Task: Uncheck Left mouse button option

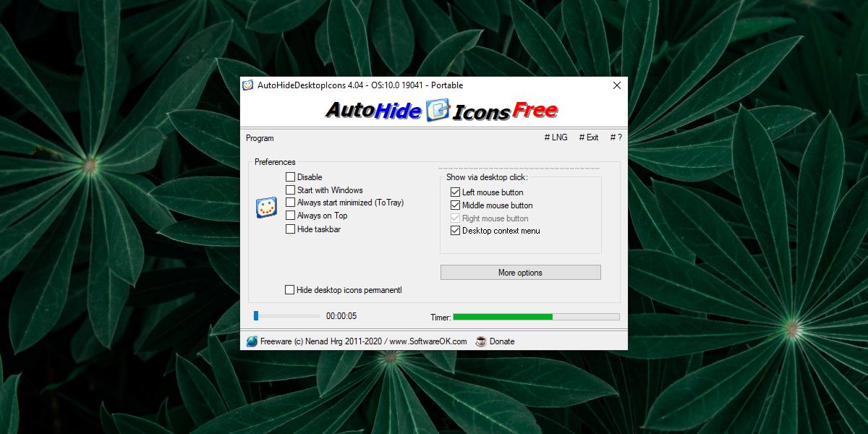Action: click(x=456, y=192)
